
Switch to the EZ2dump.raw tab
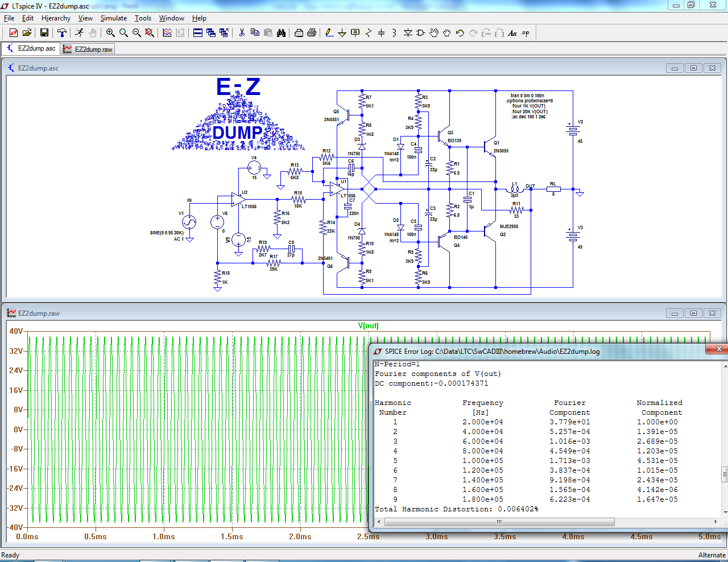coord(88,49)
